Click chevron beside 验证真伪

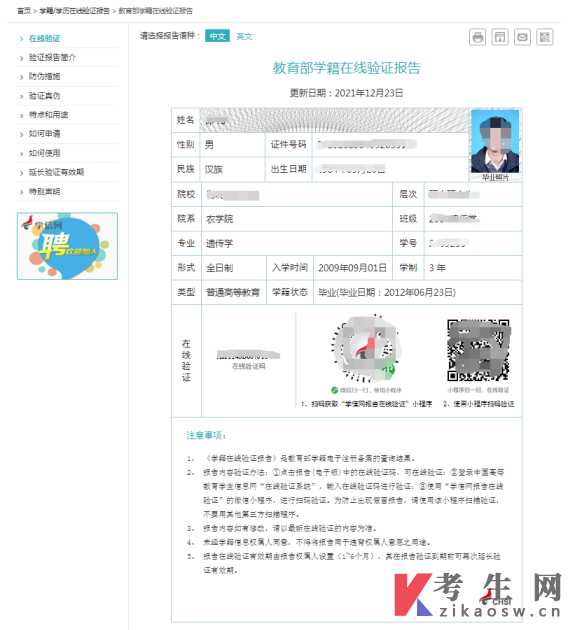click(x=21, y=96)
